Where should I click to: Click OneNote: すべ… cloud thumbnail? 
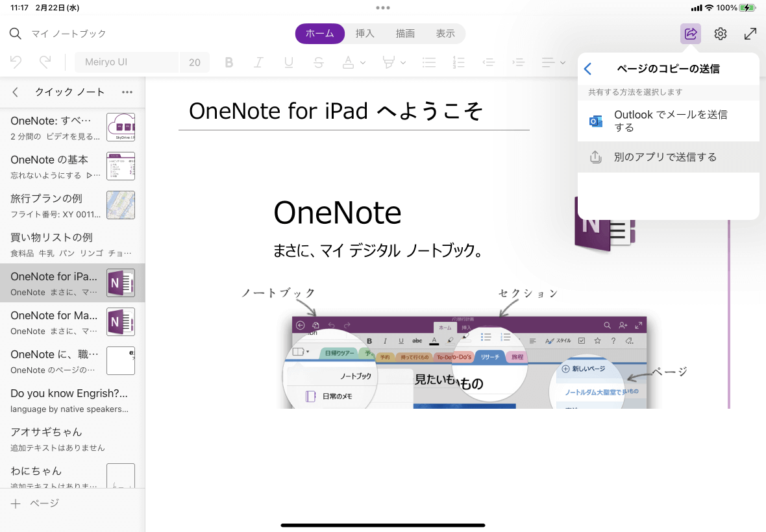121,127
